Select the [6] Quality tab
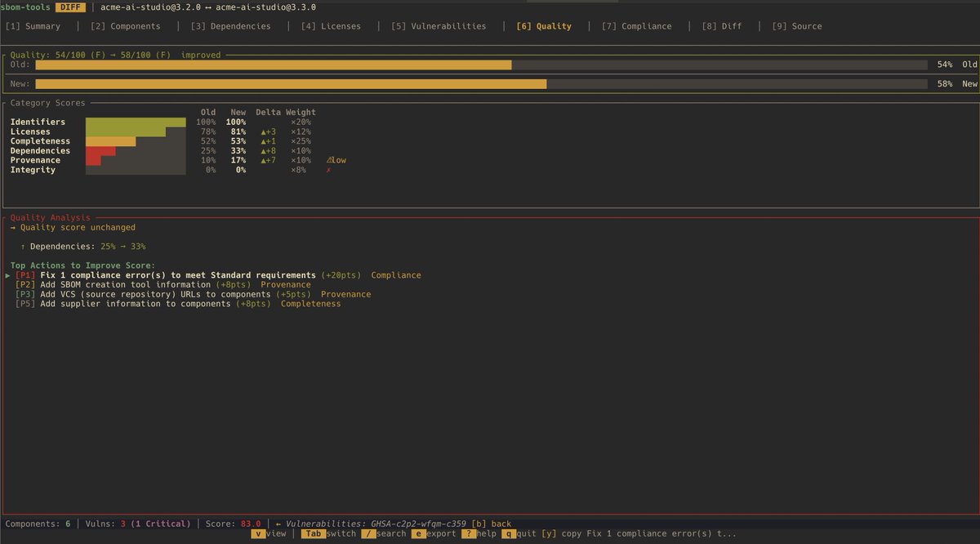Viewport: 980px width, 544px height. (x=544, y=26)
